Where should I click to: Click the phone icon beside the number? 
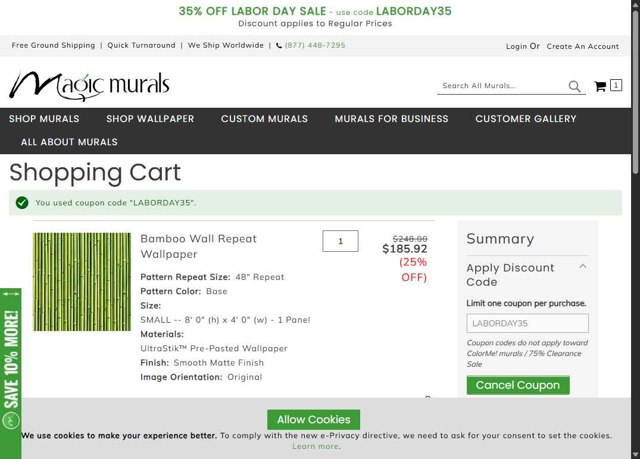279,46
